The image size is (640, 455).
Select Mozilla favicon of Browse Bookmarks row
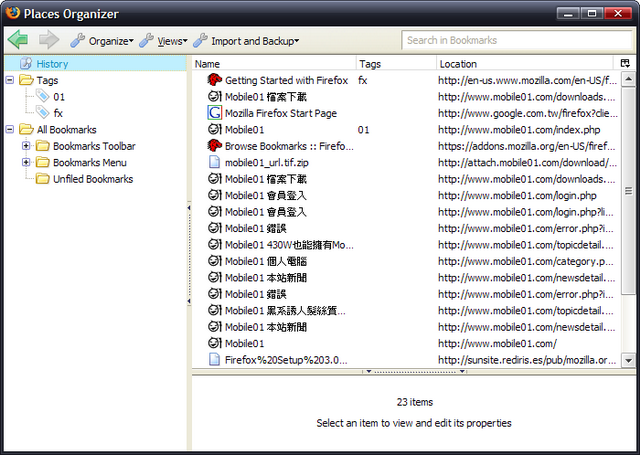(214, 145)
